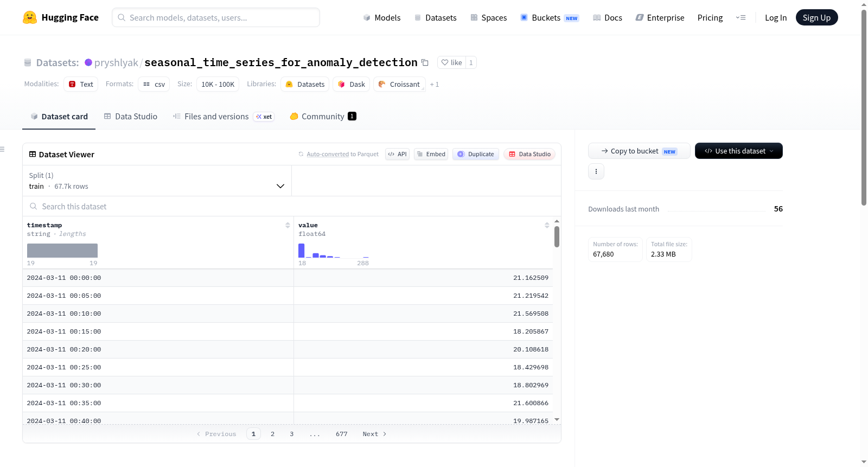Click the page's main vertical scrollbar
This screenshot has width=868, height=467.
[x=864, y=107]
